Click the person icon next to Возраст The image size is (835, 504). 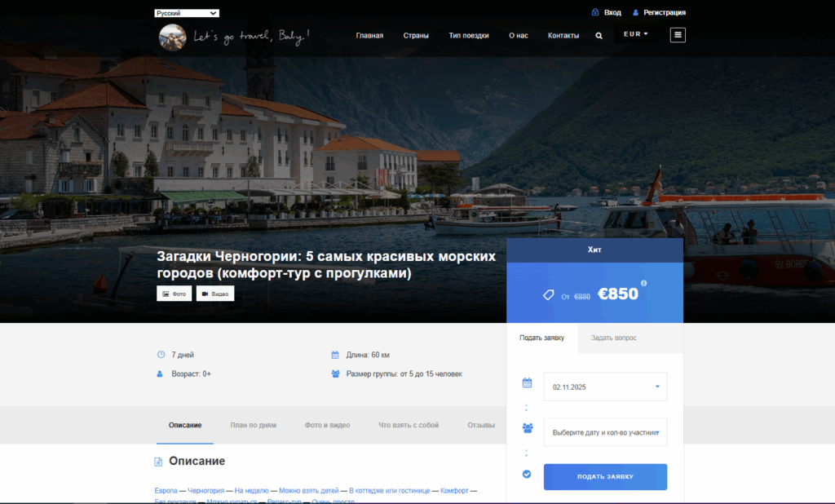[160, 374]
